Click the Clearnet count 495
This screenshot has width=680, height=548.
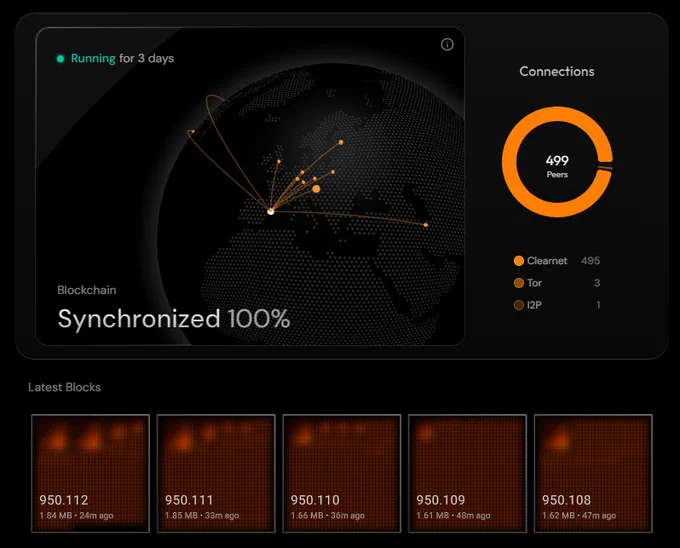point(590,261)
